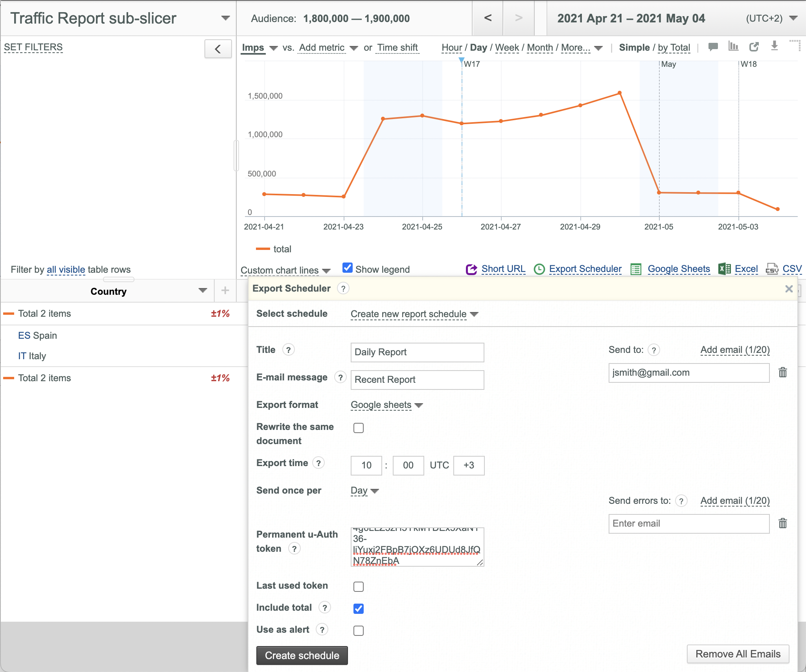This screenshot has width=806, height=672.
Task: Delete the jsmith@gmail.com recipient with the trash icon
Action: [783, 372]
